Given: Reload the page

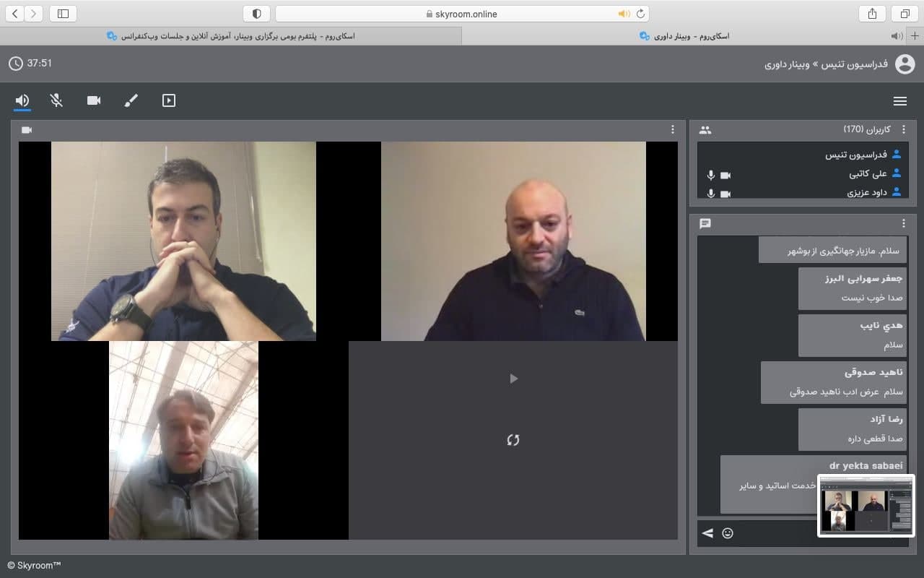Looking at the screenshot, I should (640, 14).
